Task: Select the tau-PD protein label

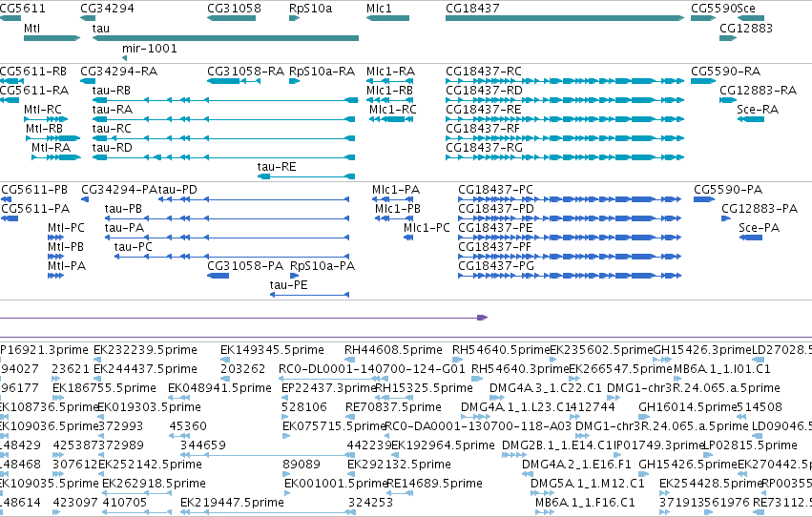Action: tap(177, 190)
